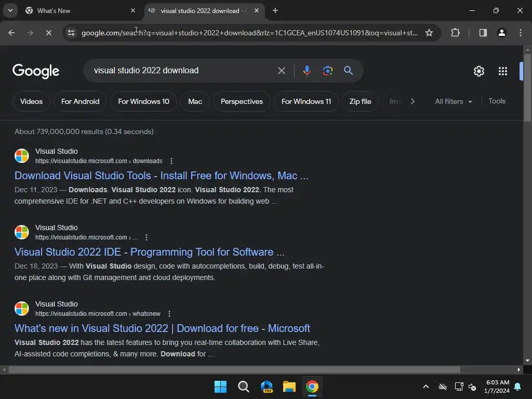This screenshot has height=399, width=532.
Task: Apply the For Android filter chip
Action: pos(80,101)
